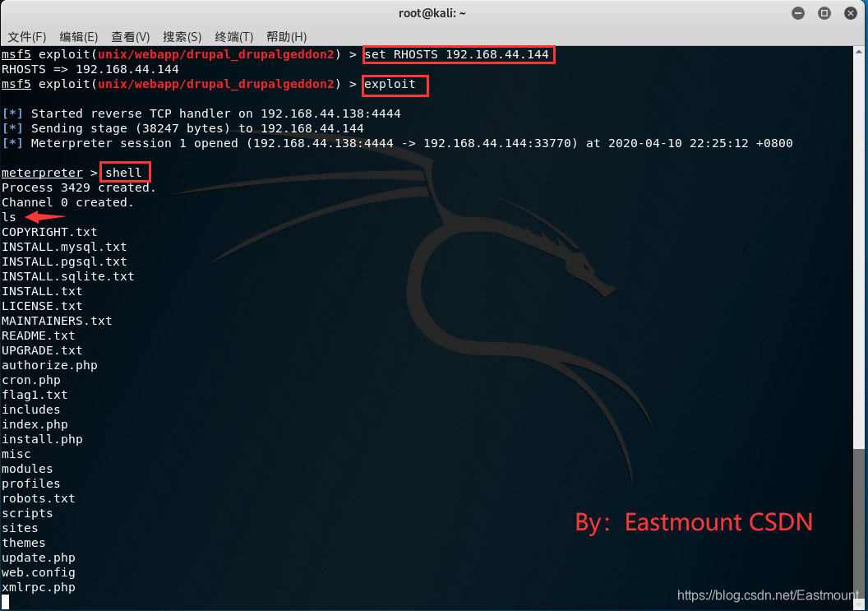868x611 pixels.
Task: Click update.php in the listing
Action: pos(38,558)
